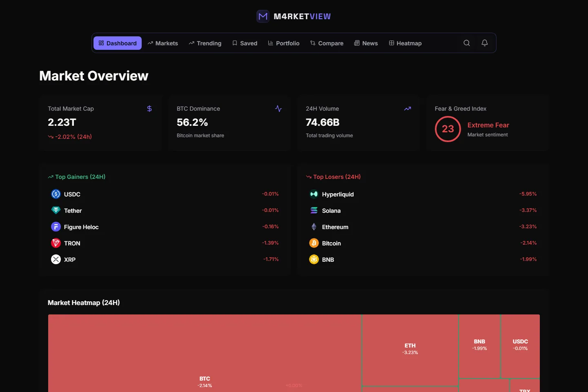Open the Heatmap tab

[x=405, y=43]
